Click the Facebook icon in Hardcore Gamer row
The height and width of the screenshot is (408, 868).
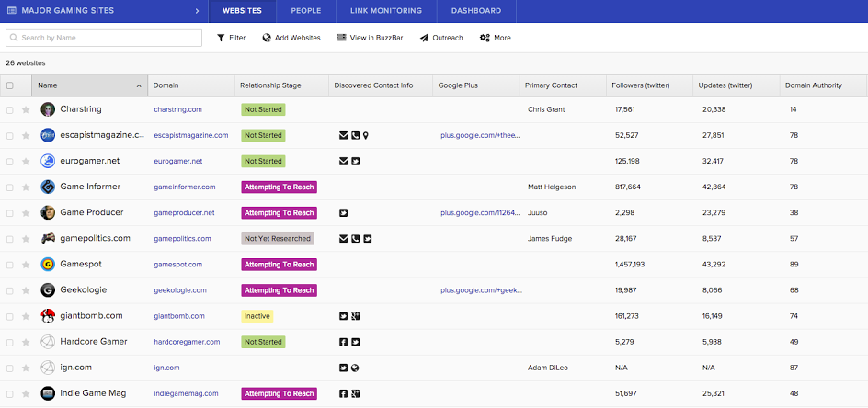tap(343, 342)
